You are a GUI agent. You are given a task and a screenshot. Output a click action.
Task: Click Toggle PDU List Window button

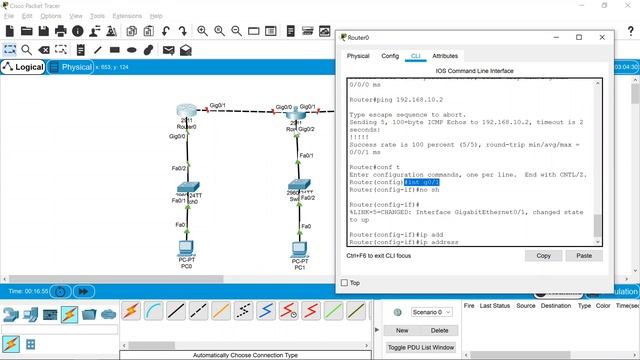pos(421,347)
